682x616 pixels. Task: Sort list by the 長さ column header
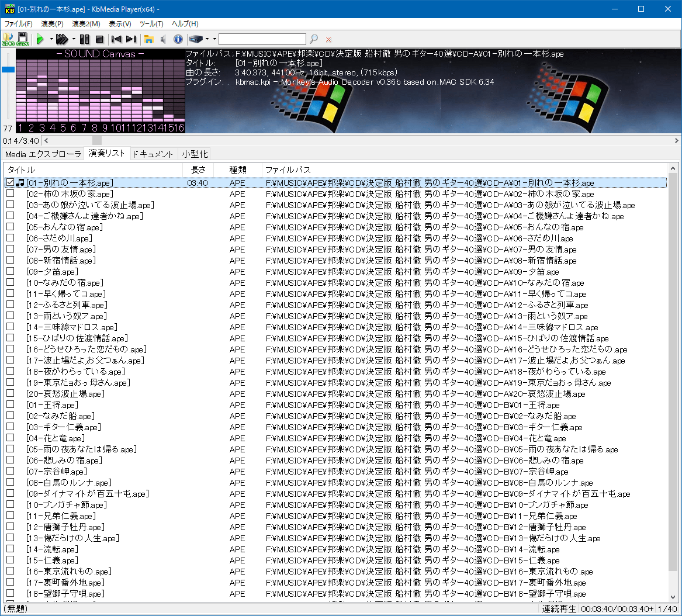tap(198, 169)
